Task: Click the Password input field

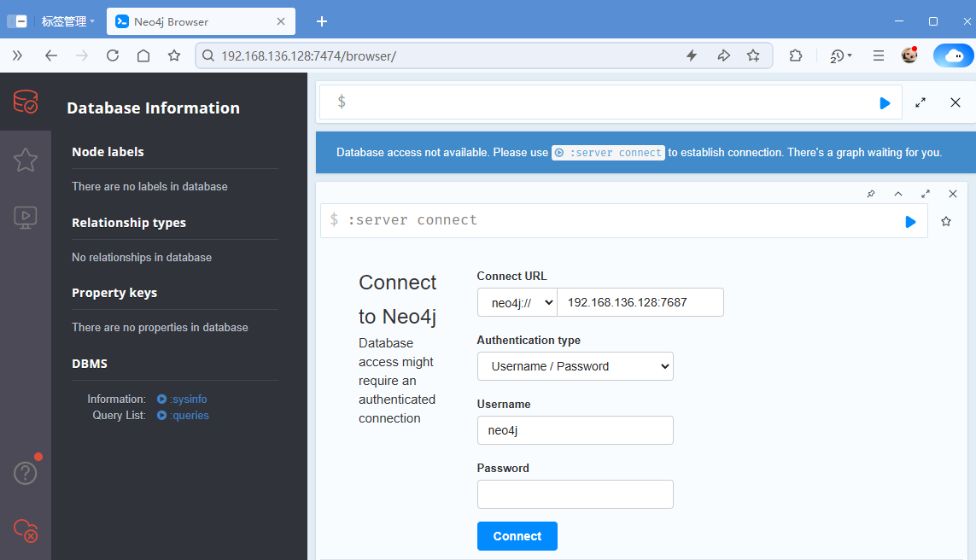Action: click(x=576, y=494)
